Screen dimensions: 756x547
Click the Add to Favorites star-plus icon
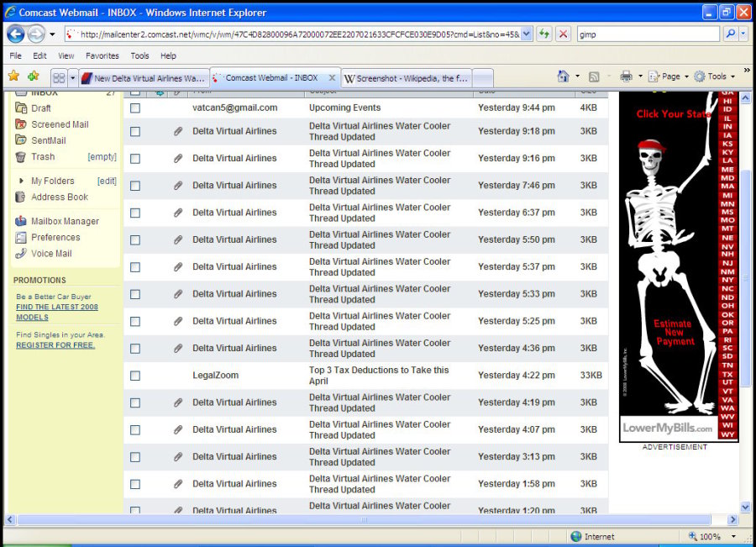pos(34,76)
